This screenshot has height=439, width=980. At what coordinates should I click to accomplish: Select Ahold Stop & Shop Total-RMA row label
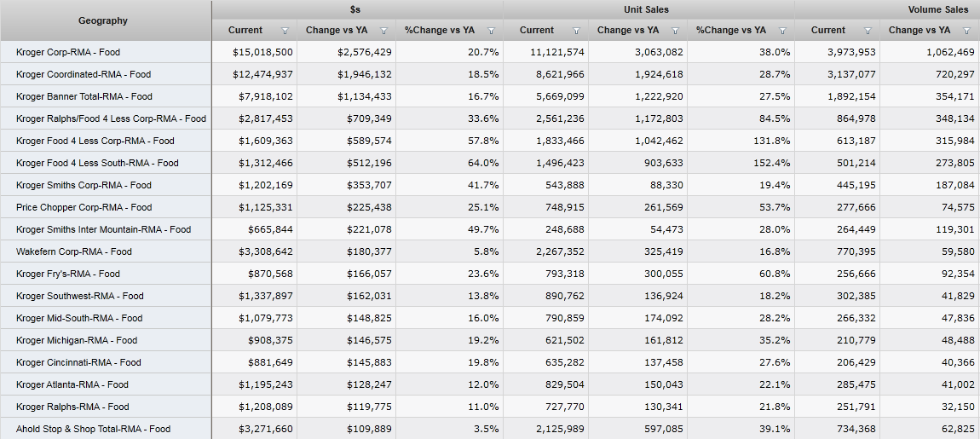pyautogui.click(x=93, y=429)
